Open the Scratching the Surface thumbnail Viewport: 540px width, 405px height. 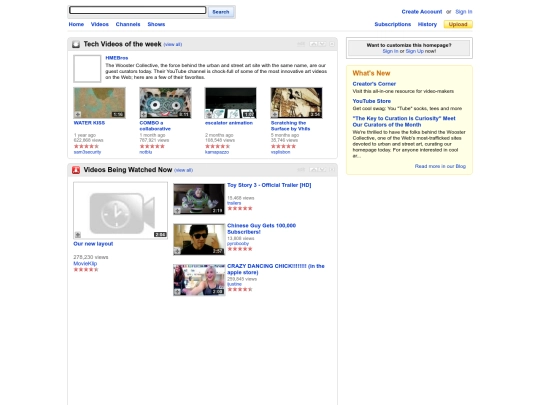tap(297, 103)
